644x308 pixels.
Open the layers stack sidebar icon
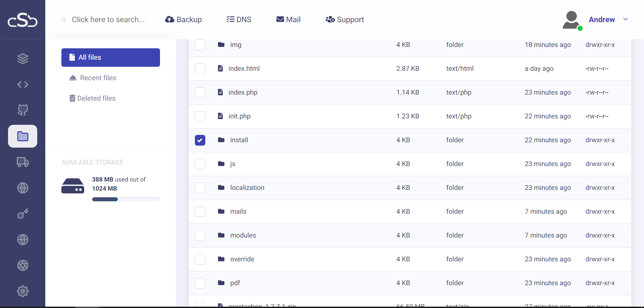pos(22,59)
